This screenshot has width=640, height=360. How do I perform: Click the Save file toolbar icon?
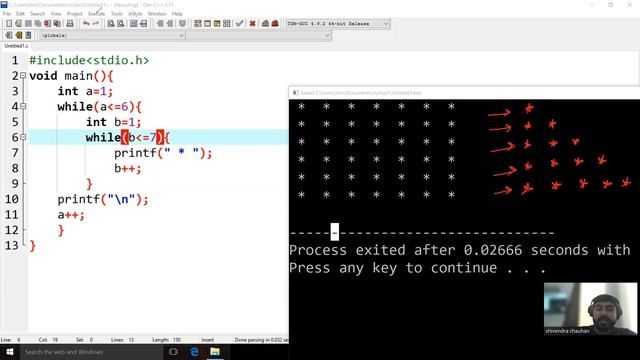(x=28, y=24)
